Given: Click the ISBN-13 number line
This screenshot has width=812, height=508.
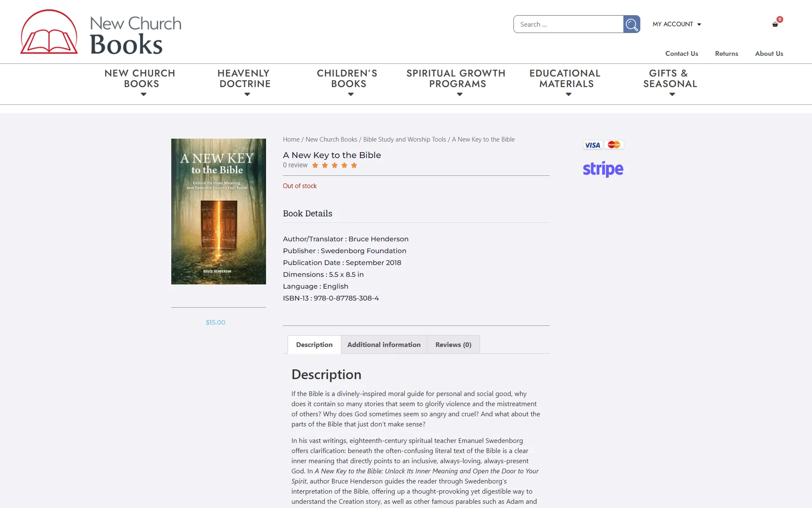Looking at the screenshot, I should pyautogui.click(x=331, y=298).
